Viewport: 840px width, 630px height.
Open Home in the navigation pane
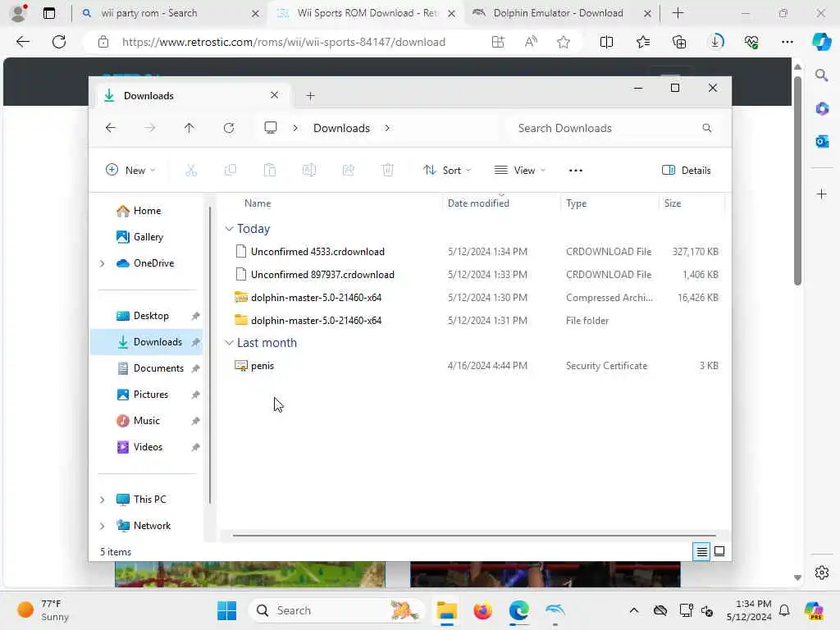[x=147, y=211]
